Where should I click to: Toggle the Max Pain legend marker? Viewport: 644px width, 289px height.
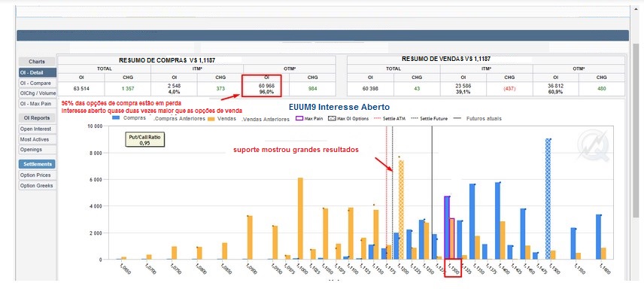[310, 118]
